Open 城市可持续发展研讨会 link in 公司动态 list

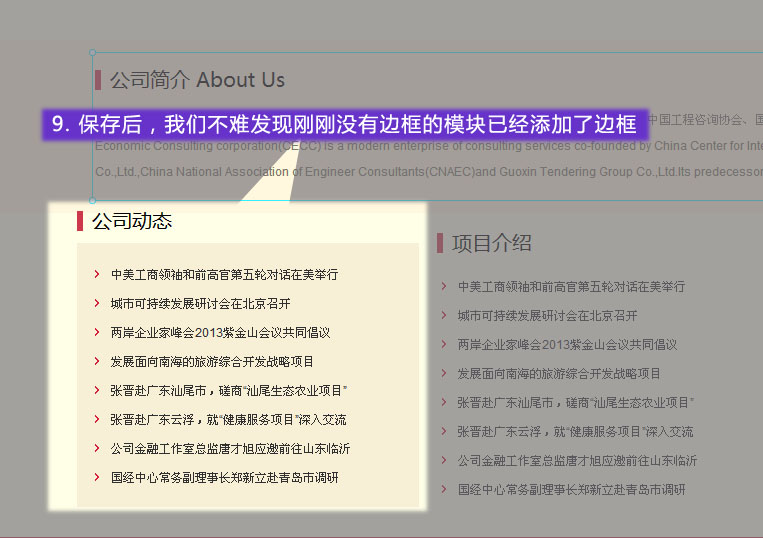pyautogui.click(x=200, y=303)
